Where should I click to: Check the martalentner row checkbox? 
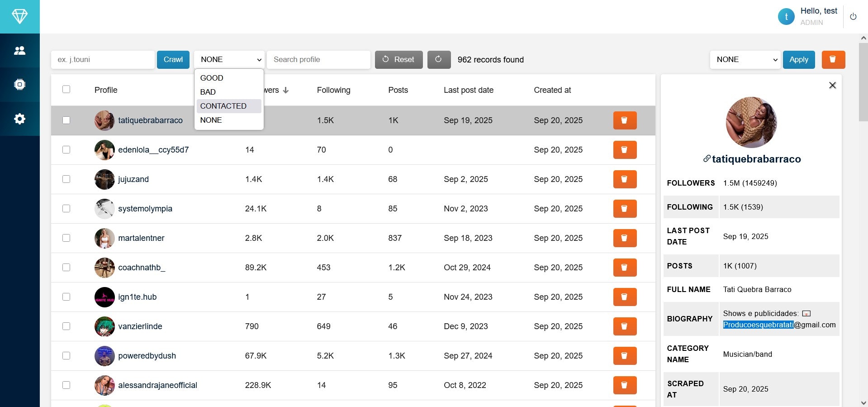(66, 238)
